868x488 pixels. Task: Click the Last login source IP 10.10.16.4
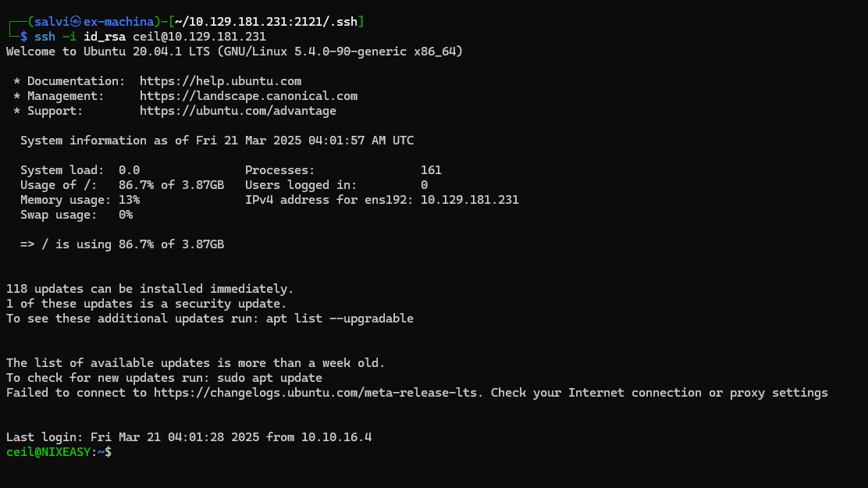[x=336, y=437]
